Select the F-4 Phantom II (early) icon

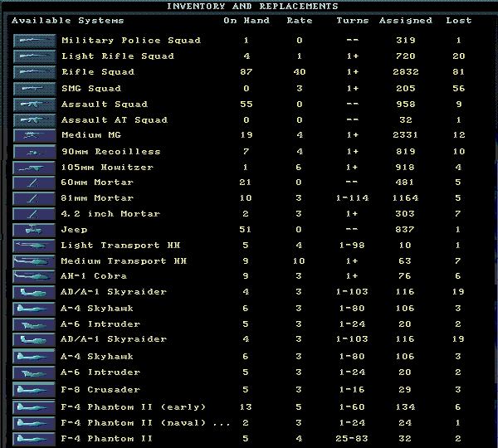tap(34, 407)
